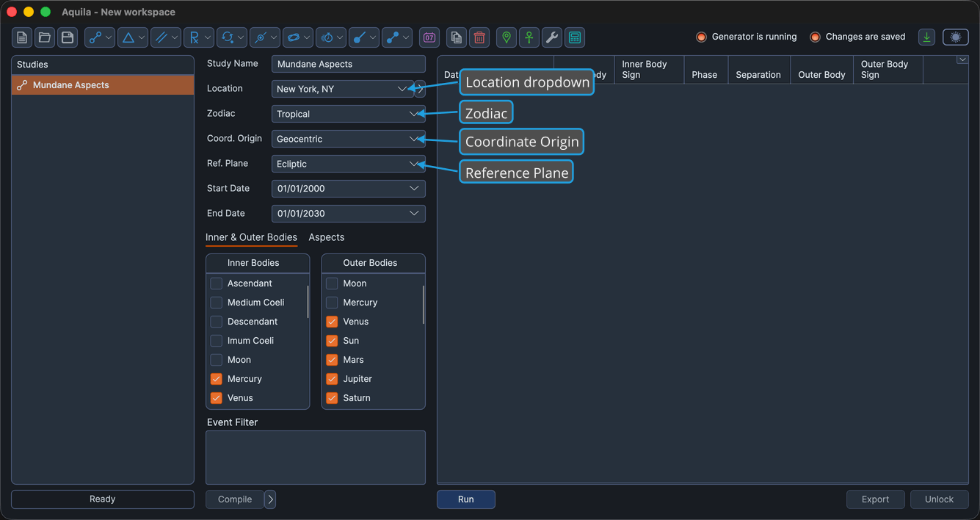Click the Rx retrograde study icon
The height and width of the screenshot is (520, 980).
click(199, 37)
